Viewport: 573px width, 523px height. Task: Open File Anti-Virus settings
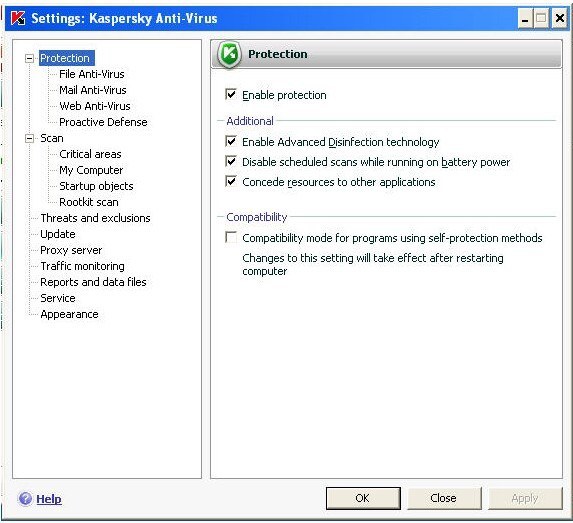tap(92, 74)
